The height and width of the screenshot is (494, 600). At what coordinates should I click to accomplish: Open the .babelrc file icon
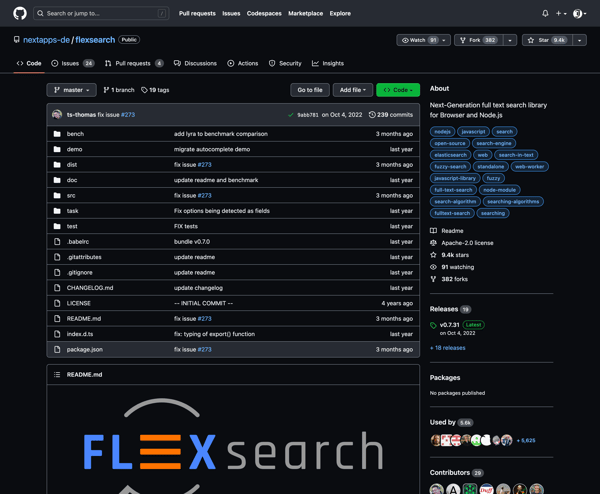57,241
